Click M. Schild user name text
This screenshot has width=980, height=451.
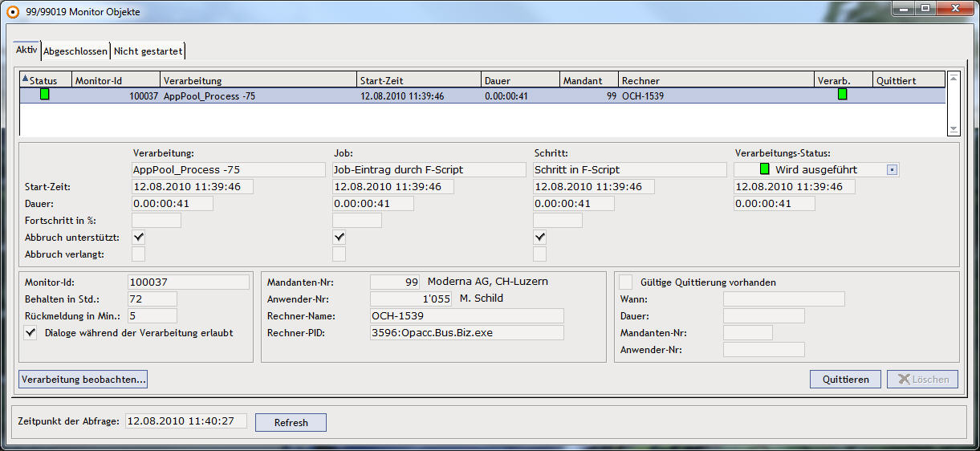(482, 299)
